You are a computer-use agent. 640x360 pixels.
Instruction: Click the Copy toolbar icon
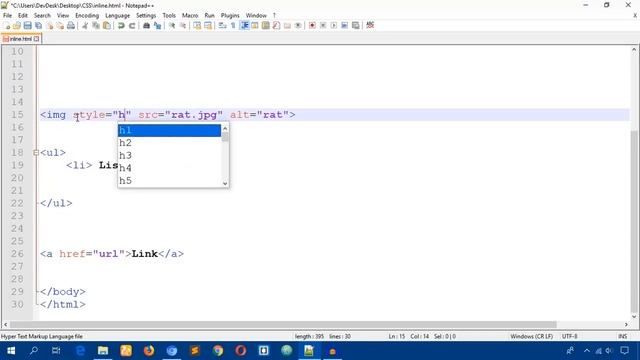[x=96, y=26]
